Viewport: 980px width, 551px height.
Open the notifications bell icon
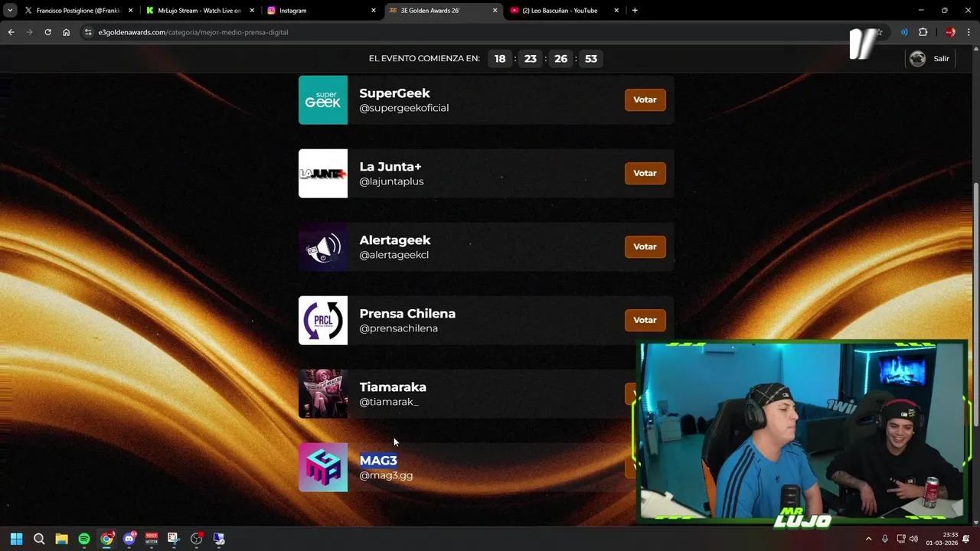tap(966, 539)
